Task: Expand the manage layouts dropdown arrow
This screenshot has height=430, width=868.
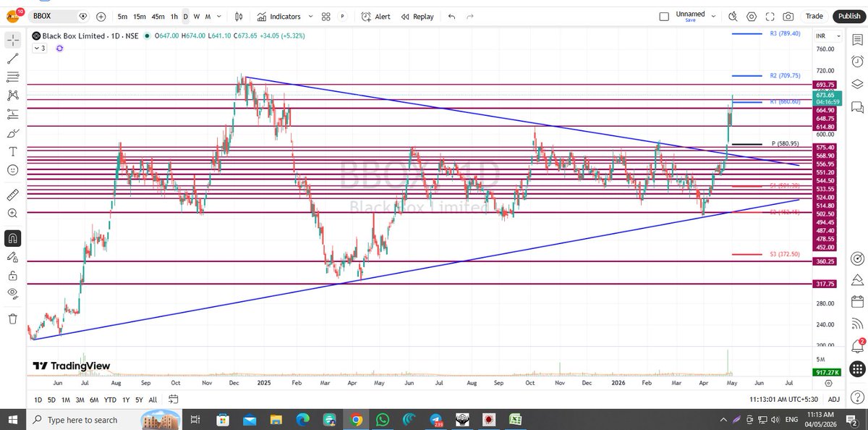Action: pyautogui.click(x=714, y=16)
